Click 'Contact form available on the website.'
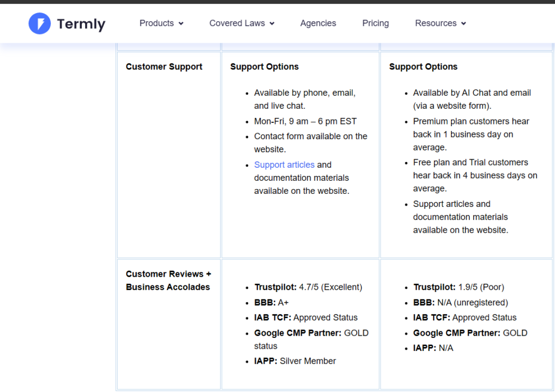The width and height of the screenshot is (555, 392). [311, 143]
